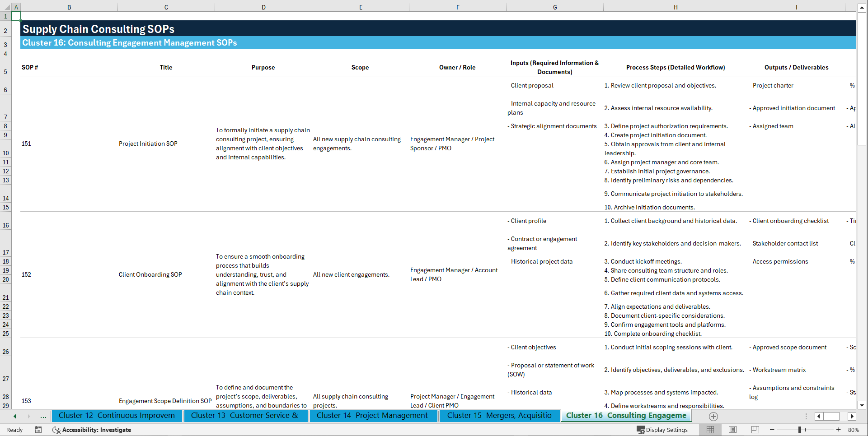Show hidden sheet list via ellipsis
This screenshot has height=436, width=868.
(43, 417)
